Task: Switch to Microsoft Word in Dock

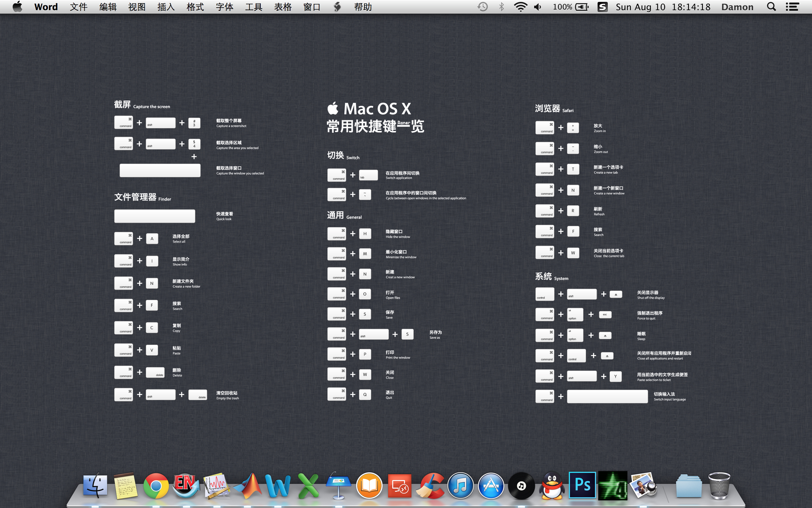Action: [x=278, y=486]
